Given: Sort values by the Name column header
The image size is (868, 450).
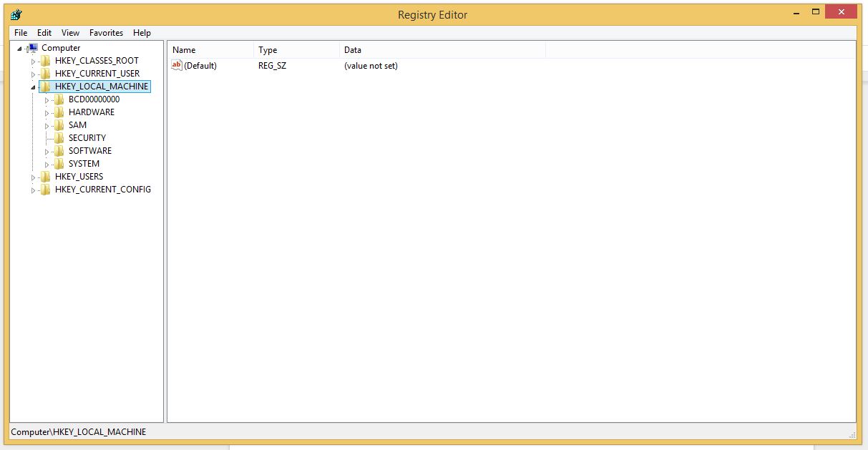Looking at the screenshot, I should click(x=210, y=50).
